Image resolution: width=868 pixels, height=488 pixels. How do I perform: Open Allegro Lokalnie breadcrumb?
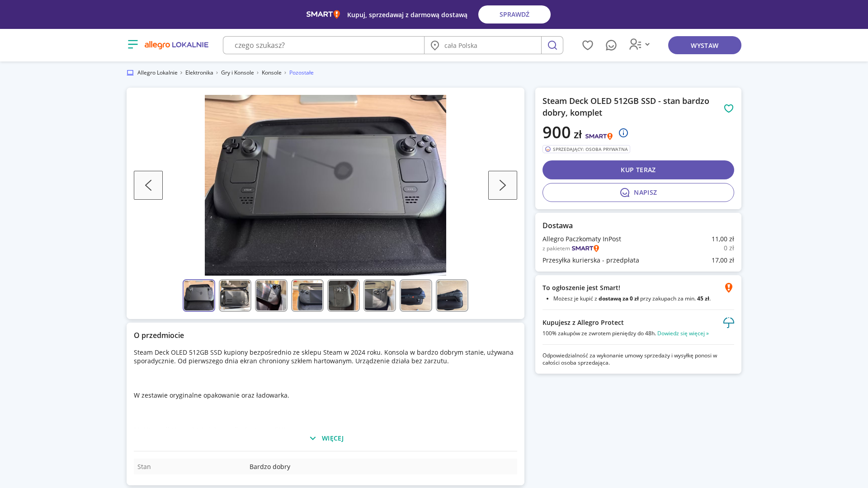[157, 73]
